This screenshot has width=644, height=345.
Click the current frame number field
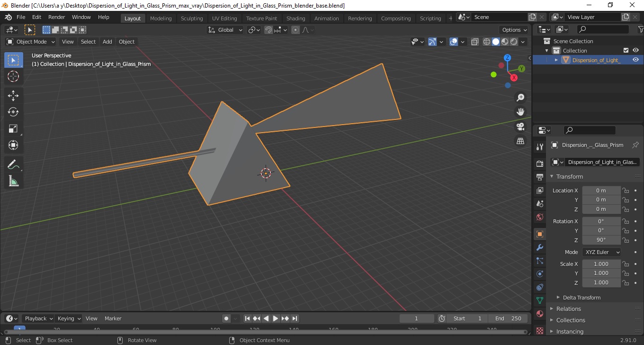click(x=417, y=318)
